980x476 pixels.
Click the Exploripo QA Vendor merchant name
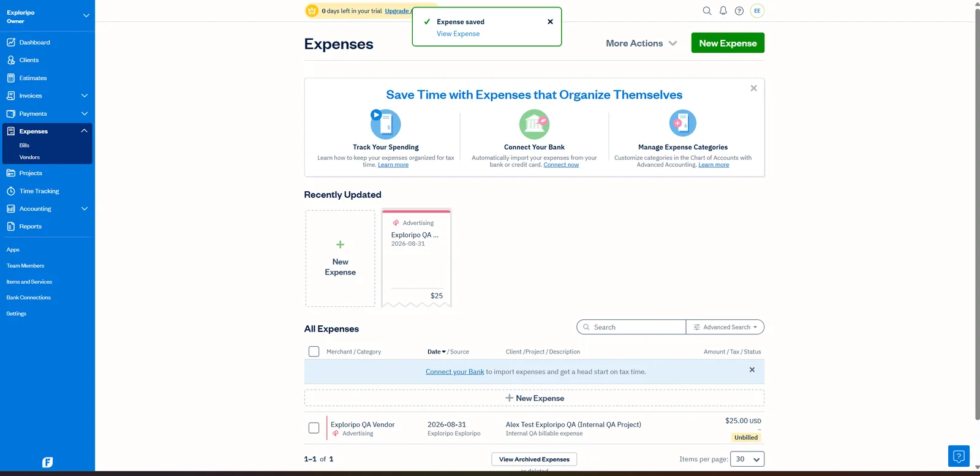pyautogui.click(x=363, y=425)
